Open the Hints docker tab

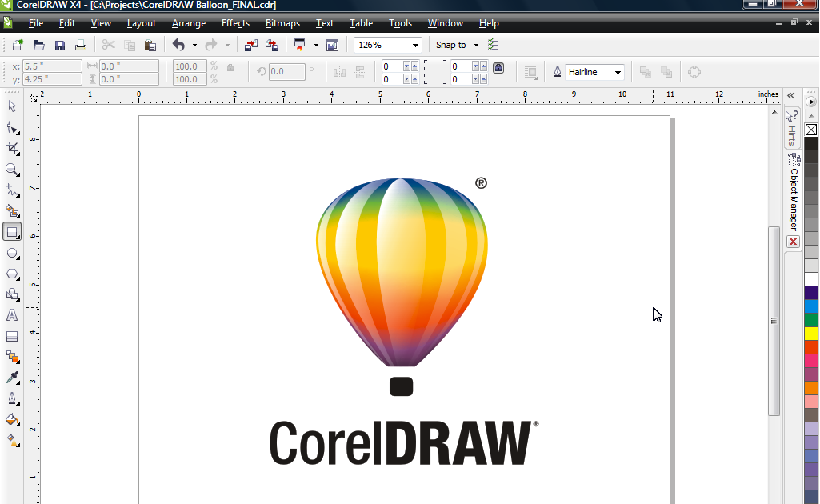click(x=792, y=128)
